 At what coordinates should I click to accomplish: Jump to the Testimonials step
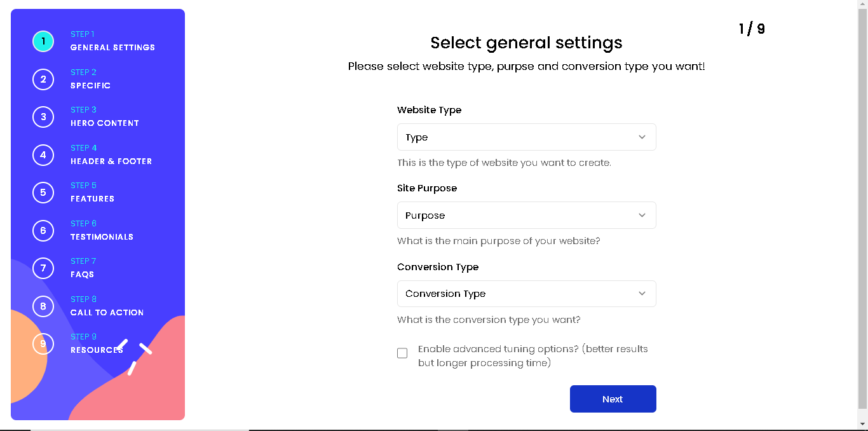tap(102, 237)
